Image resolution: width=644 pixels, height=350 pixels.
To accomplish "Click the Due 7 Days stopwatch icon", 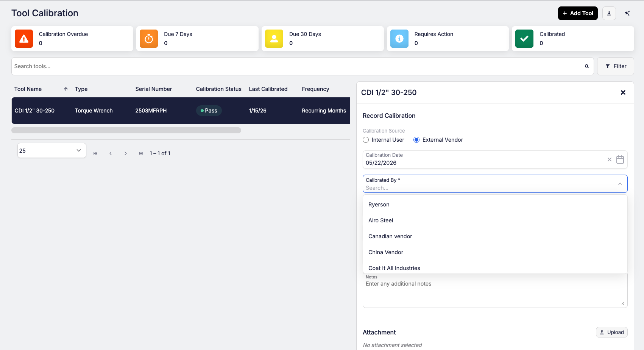I will click(x=149, y=39).
